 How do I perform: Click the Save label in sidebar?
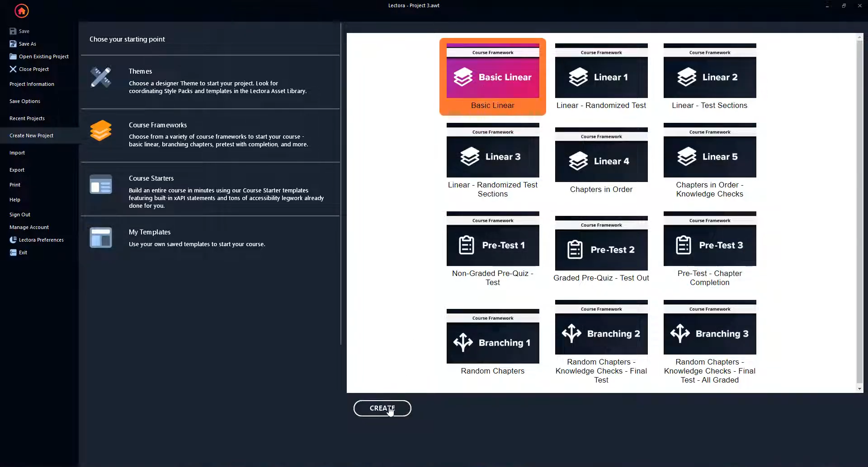[x=24, y=31]
